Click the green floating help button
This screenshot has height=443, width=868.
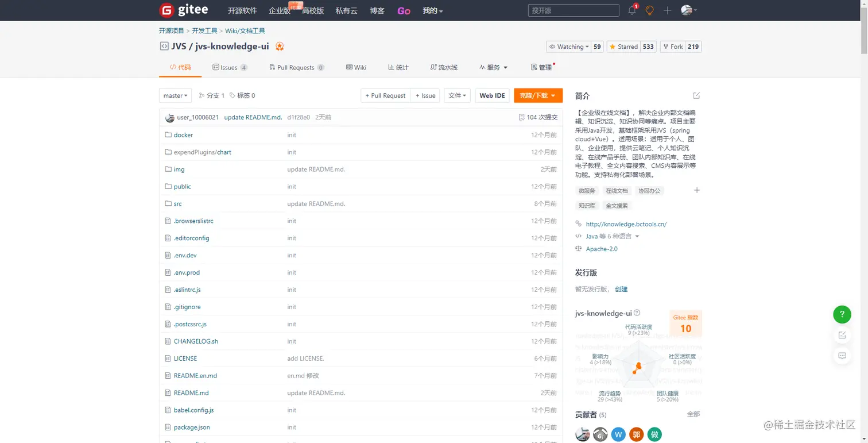tap(842, 314)
